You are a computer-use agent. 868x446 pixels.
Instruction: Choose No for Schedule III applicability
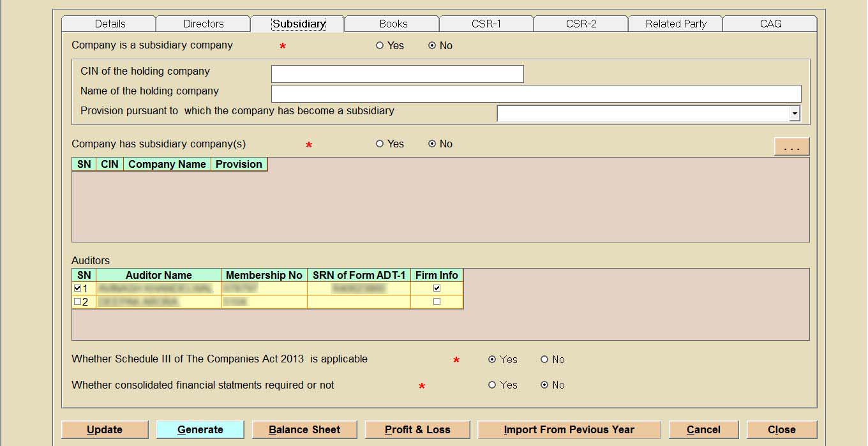coord(544,360)
